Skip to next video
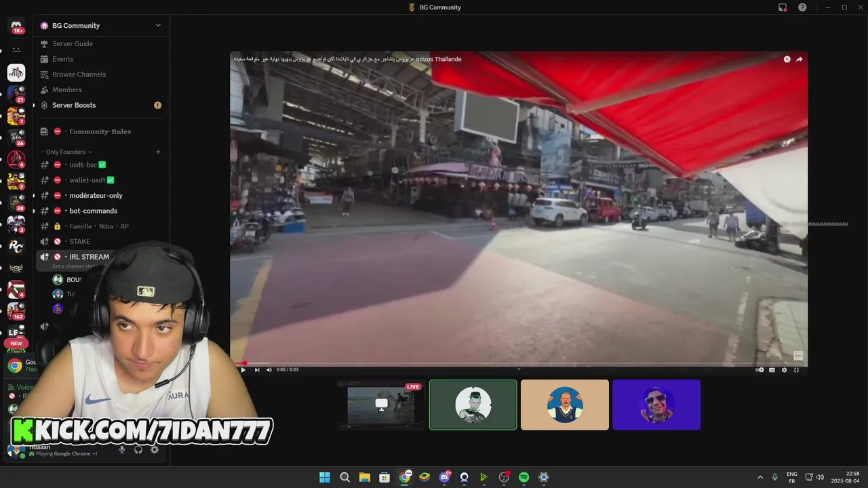This screenshot has height=488, width=868. (x=256, y=369)
